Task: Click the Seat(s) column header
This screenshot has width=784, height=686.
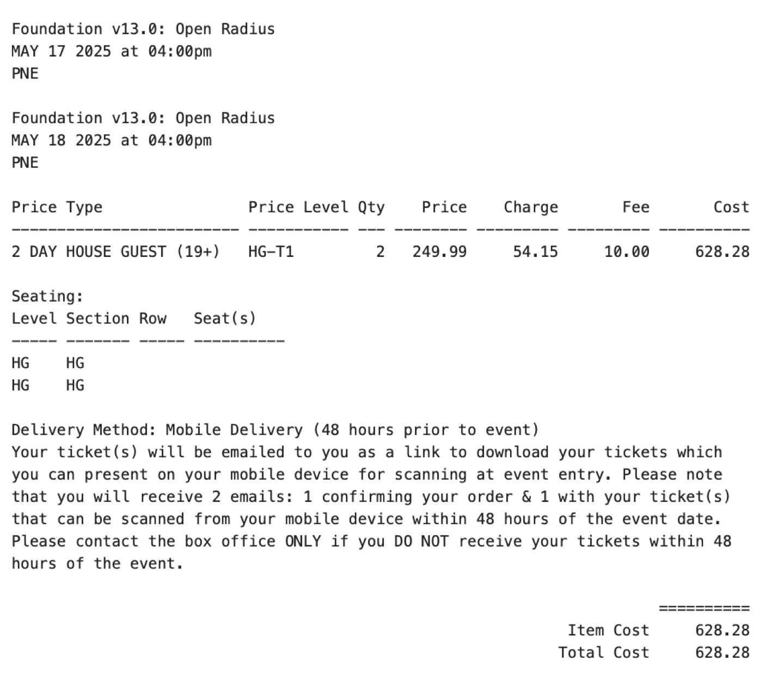Action: [x=225, y=318]
